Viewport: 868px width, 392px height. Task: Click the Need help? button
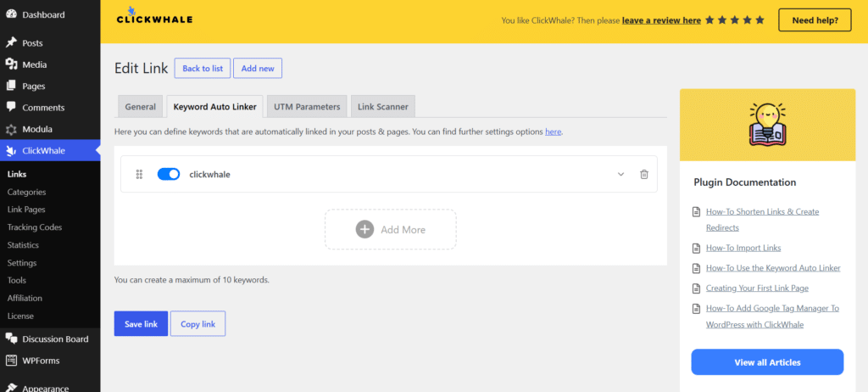[x=815, y=20]
